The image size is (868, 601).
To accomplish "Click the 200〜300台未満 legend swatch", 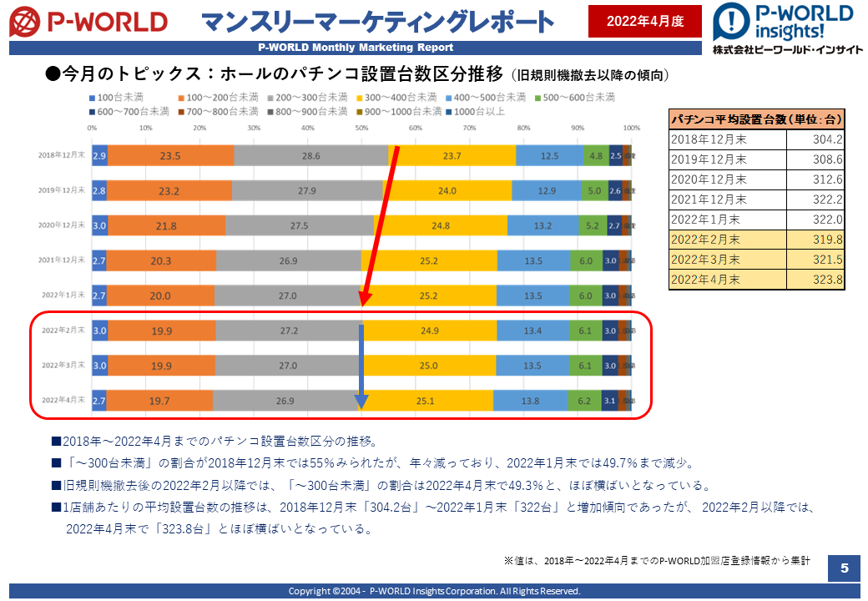I will pyautogui.click(x=270, y=98).
